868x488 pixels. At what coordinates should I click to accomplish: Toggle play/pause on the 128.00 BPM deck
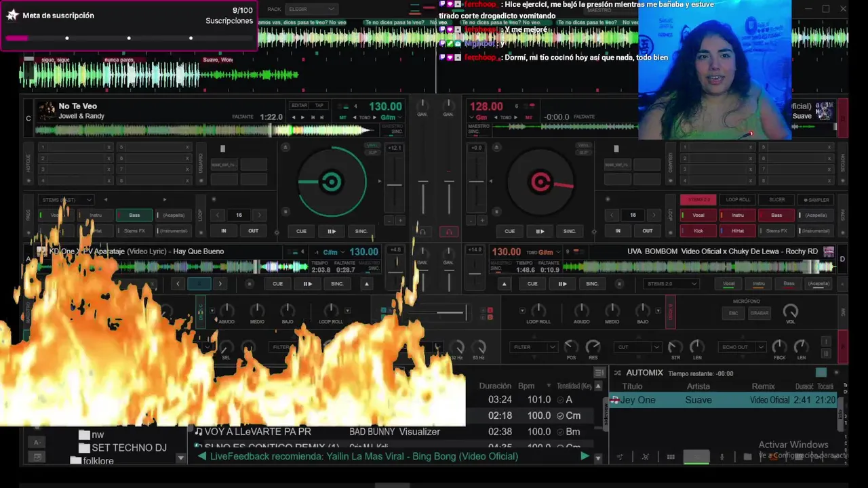540,231
